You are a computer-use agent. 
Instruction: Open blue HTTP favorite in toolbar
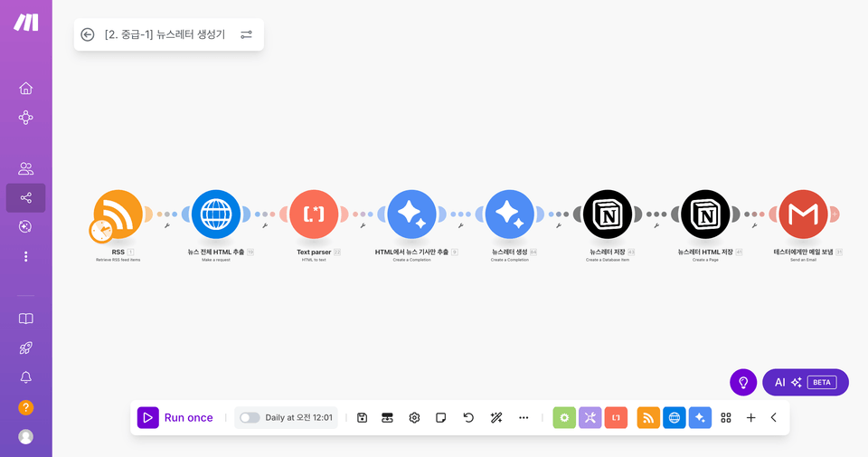pyautogui.click(x=675, y=418)
